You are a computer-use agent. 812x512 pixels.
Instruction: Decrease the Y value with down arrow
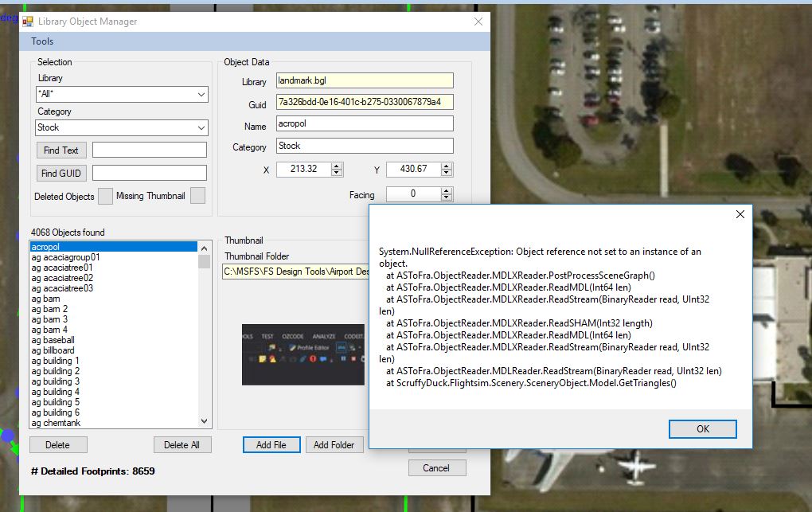[x=447, y=173]
